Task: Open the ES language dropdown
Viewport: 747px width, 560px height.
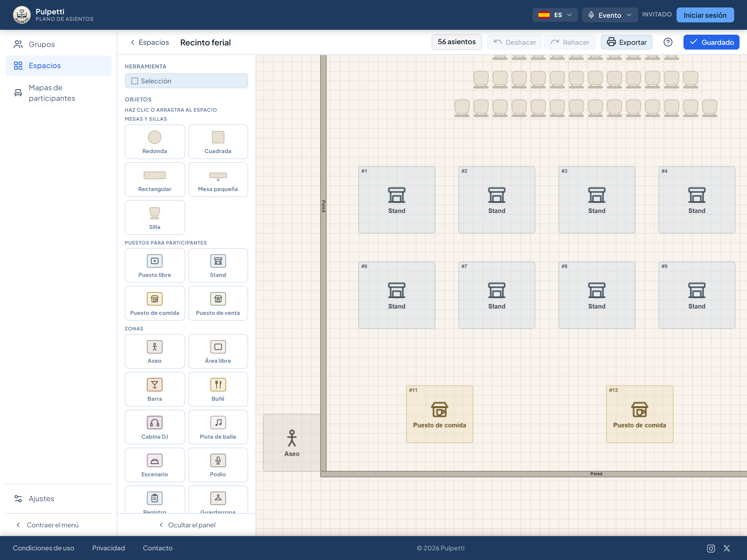Action: pyautogui.click(x=555, y=15)
